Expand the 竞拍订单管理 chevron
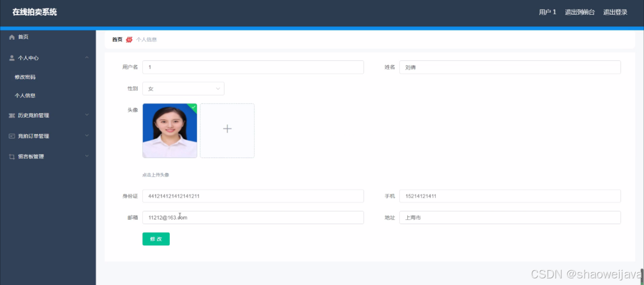 [87, 136]
